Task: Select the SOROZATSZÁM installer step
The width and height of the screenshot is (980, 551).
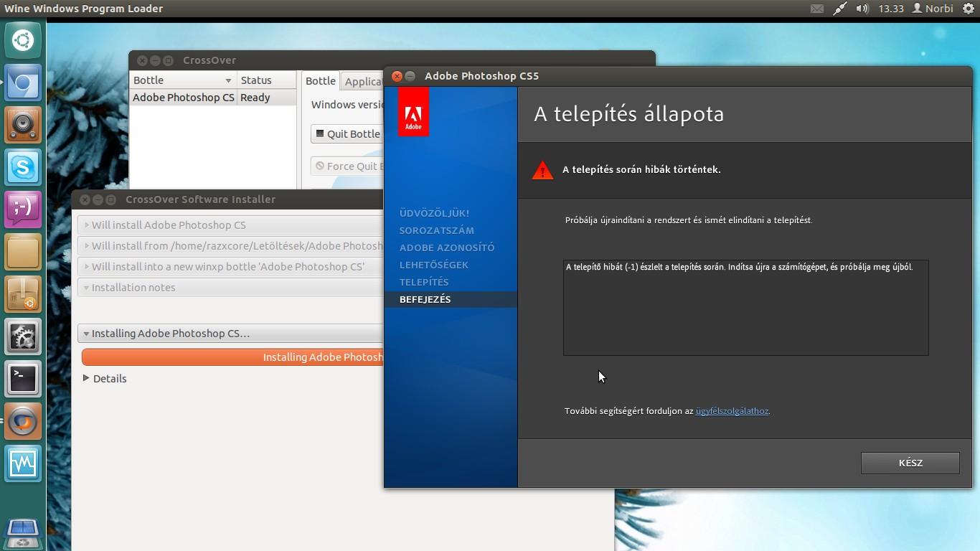Action: point(436,230)
